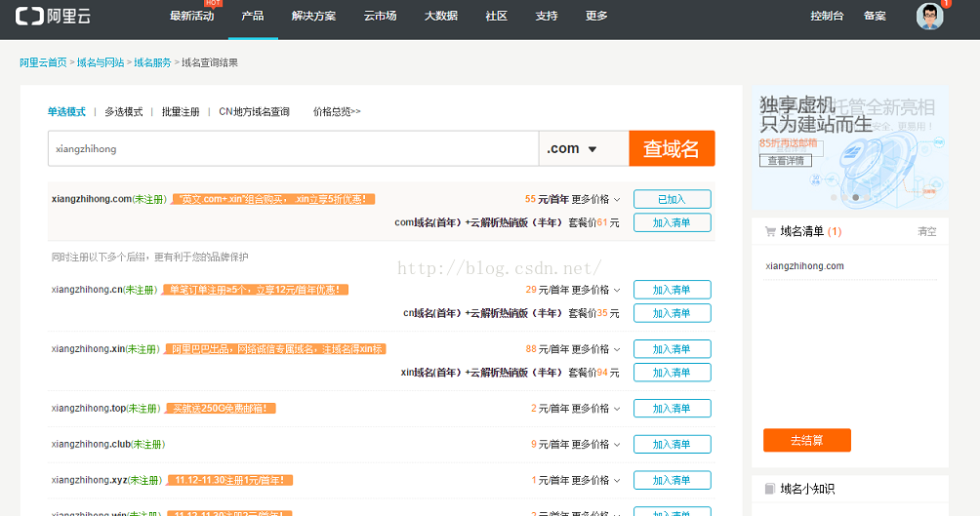
Task: Open the domain list shopping cart icon
Action: 770,232
